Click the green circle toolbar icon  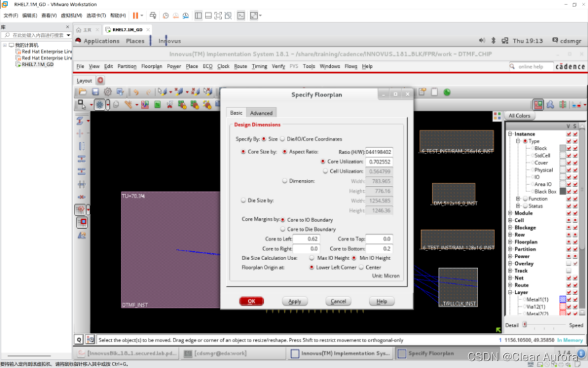[x=447, y=92]
